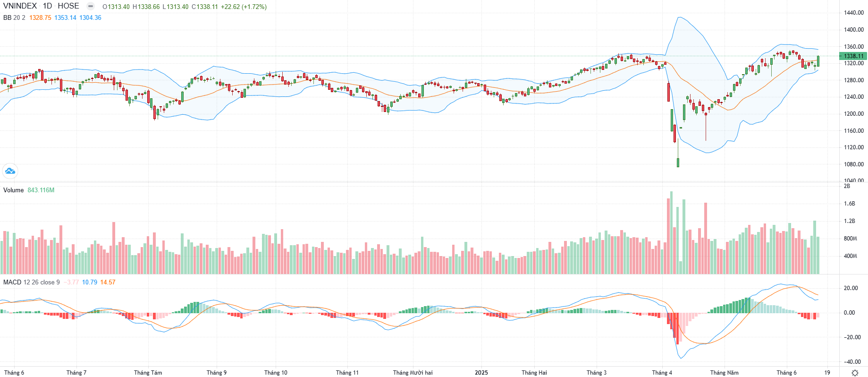Click the low value L1313.40
This screenshot has height=377, width=868.
pyautogui.click(x=176, y=7)
